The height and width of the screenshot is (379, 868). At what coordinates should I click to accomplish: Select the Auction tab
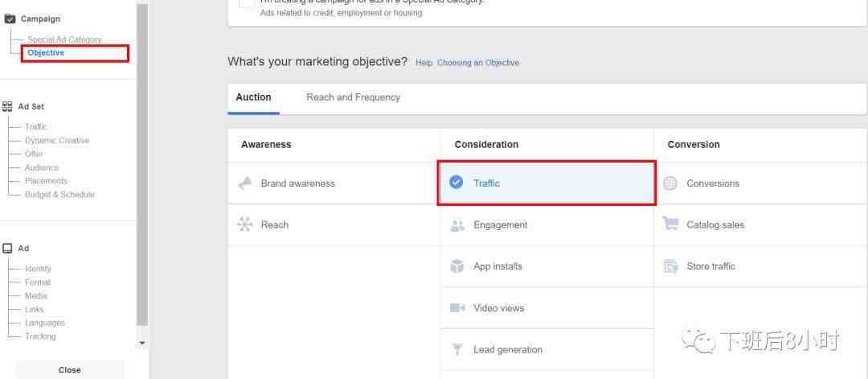(253, 97)
